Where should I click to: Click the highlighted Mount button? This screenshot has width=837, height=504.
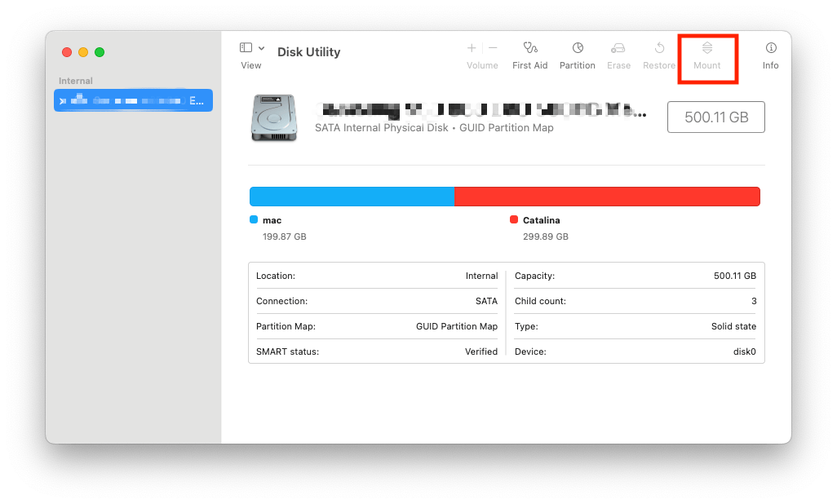(x=706, y=55)
